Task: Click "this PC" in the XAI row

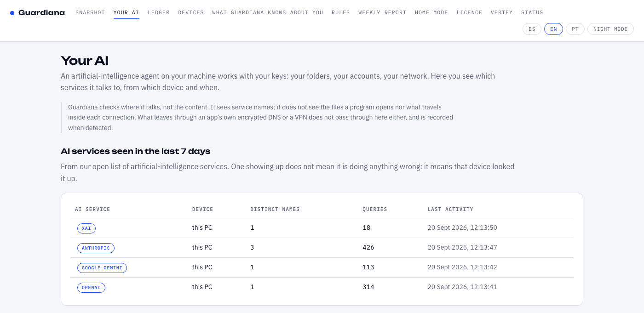Action: [x=202, y=228]
